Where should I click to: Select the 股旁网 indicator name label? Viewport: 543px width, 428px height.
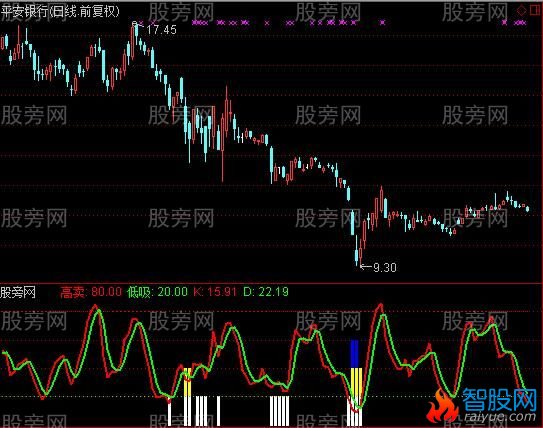point(18,292)
